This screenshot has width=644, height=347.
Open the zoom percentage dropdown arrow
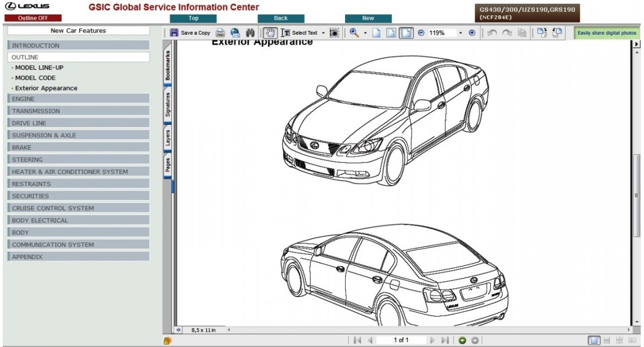click(460, 33)
